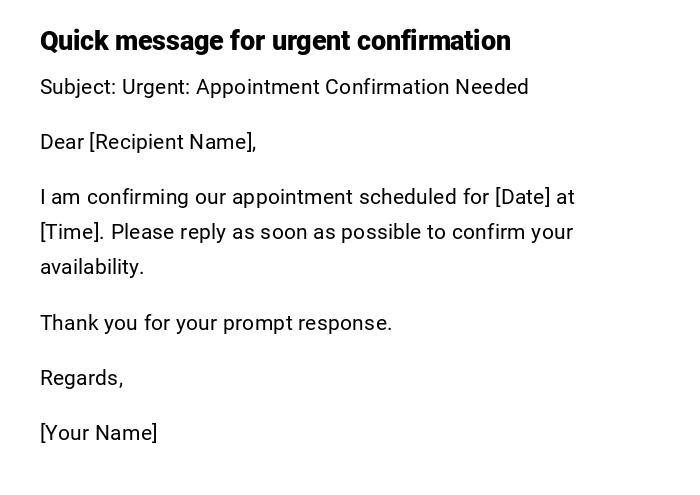Click the word "availability." ending the paragraph
Screen dimensions: 700x495
92,267
